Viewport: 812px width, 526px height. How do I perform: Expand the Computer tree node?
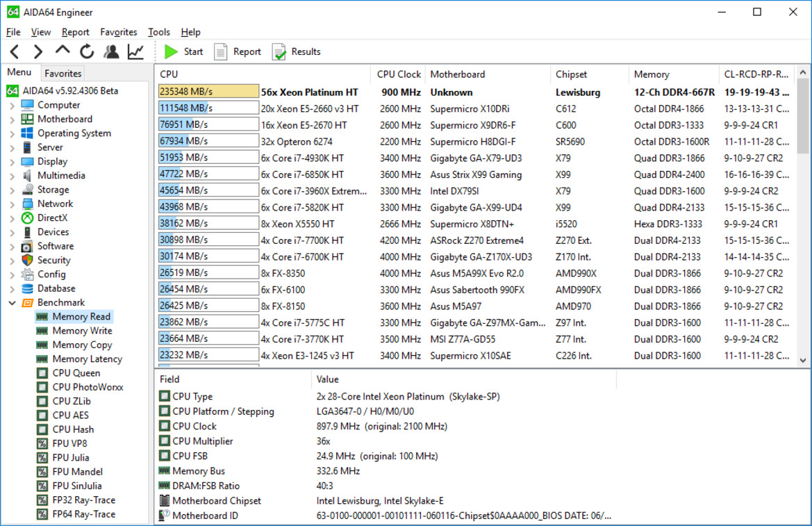12,105
